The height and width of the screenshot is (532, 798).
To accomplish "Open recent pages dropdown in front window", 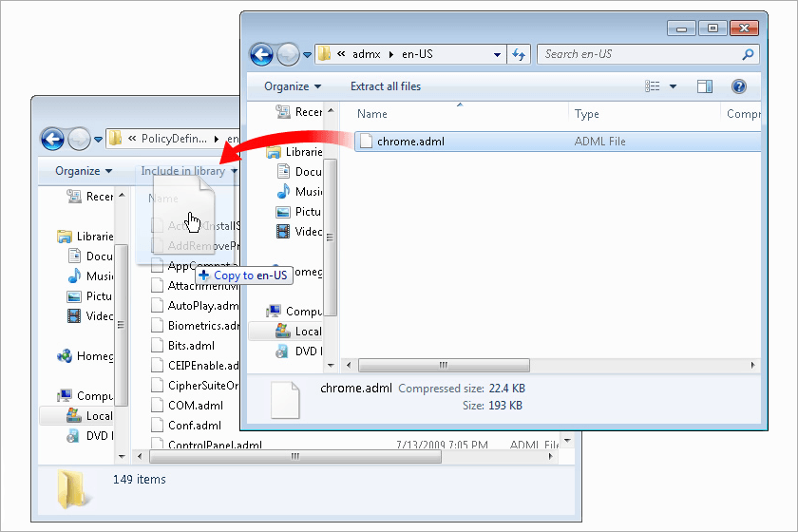I will pyautogui.click(x=307, y=55).
